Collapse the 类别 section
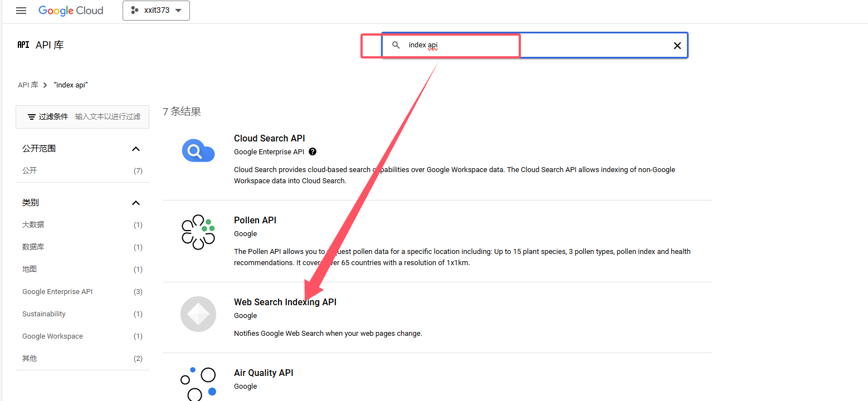This screenshot has height=401, width=868. tap(135, 203)
